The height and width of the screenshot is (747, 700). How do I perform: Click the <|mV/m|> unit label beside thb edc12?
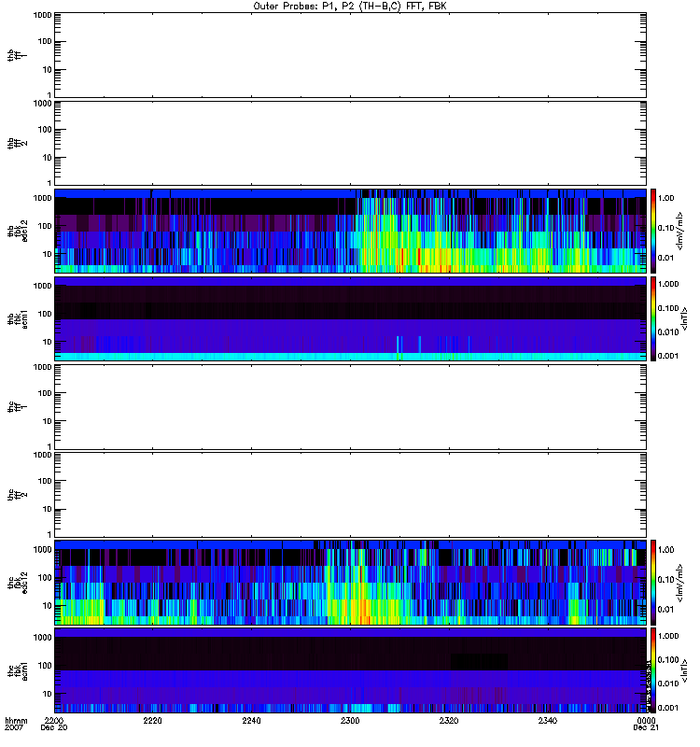[x=680, y=231]
